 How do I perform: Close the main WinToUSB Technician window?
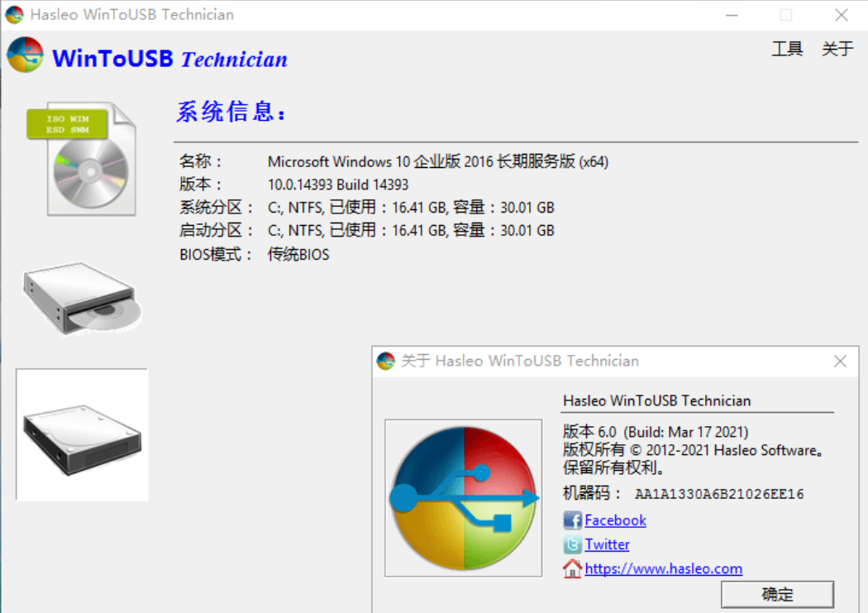click(x=842, y=15)
